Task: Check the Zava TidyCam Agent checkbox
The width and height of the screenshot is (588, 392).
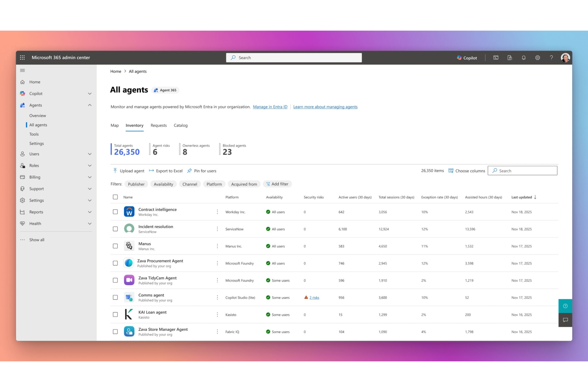Action: point(115,280)
